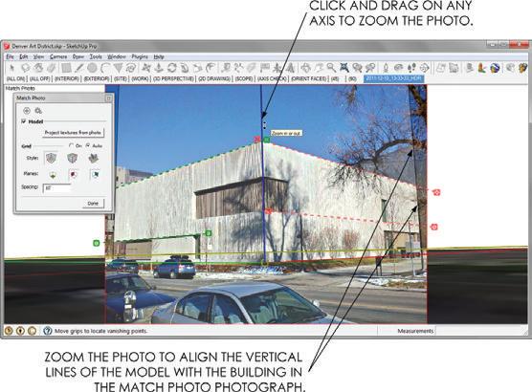This screenshot has height=392, width=532.
Task: Set Grid radio to On
Action: 71,145
